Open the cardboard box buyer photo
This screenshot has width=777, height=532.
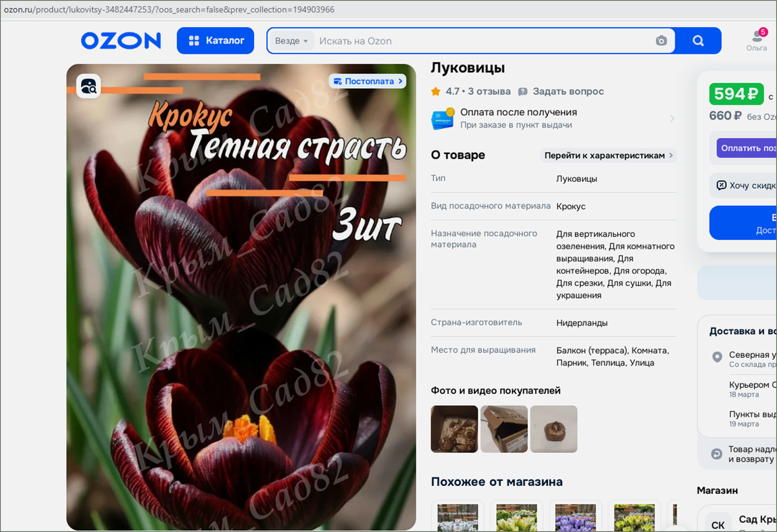(x=504, y=429)
